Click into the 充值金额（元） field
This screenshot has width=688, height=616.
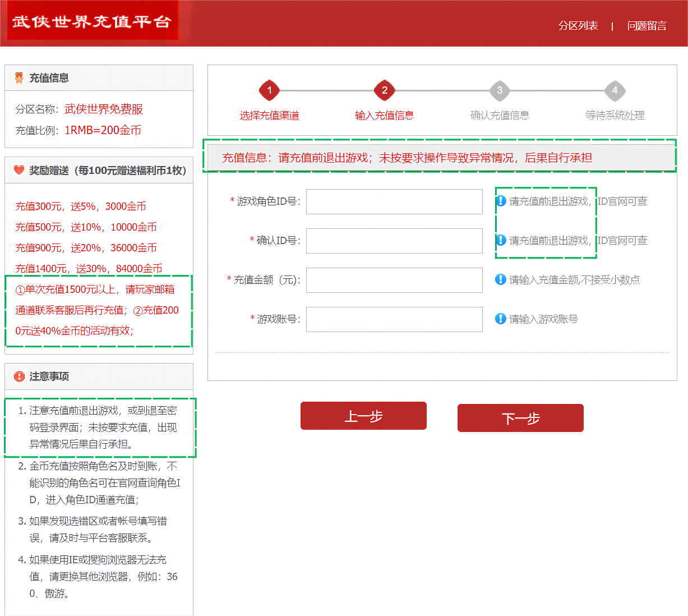394,280
